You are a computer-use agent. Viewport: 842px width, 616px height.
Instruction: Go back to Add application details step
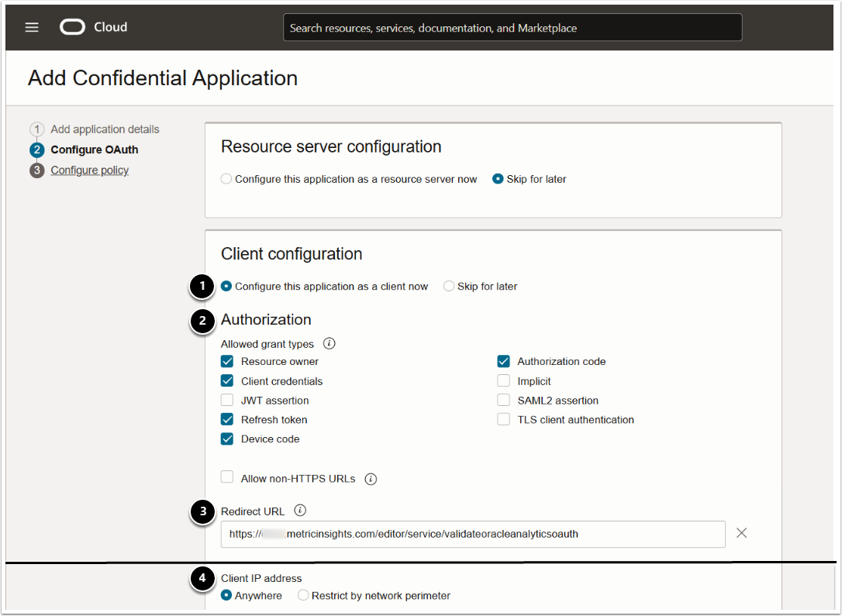click(105, 129)
